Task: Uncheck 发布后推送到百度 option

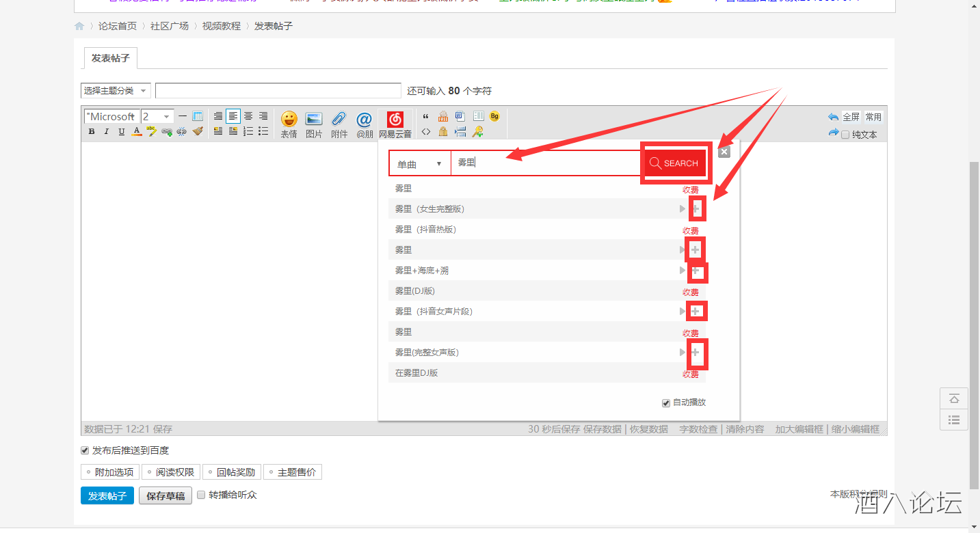Action: (85, 450)
